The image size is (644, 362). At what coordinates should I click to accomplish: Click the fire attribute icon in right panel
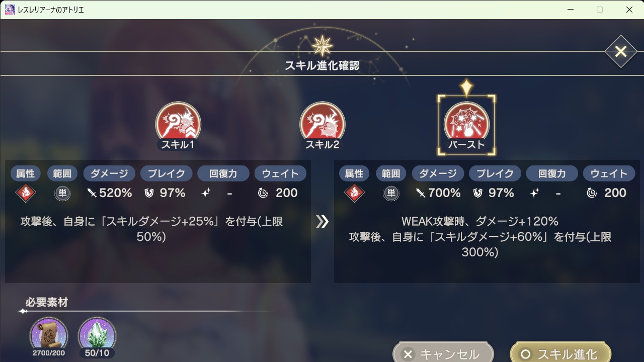(x=354, y=193)
